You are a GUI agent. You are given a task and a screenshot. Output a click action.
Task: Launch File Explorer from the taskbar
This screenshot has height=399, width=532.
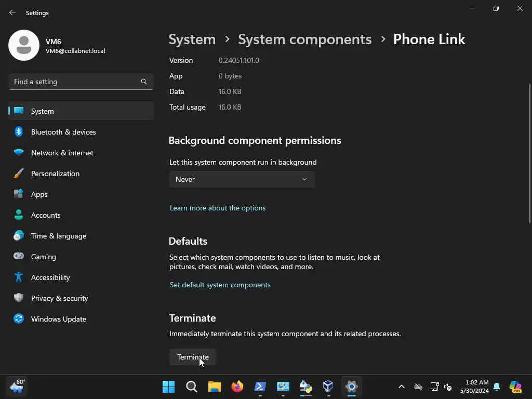pos(215,387)
